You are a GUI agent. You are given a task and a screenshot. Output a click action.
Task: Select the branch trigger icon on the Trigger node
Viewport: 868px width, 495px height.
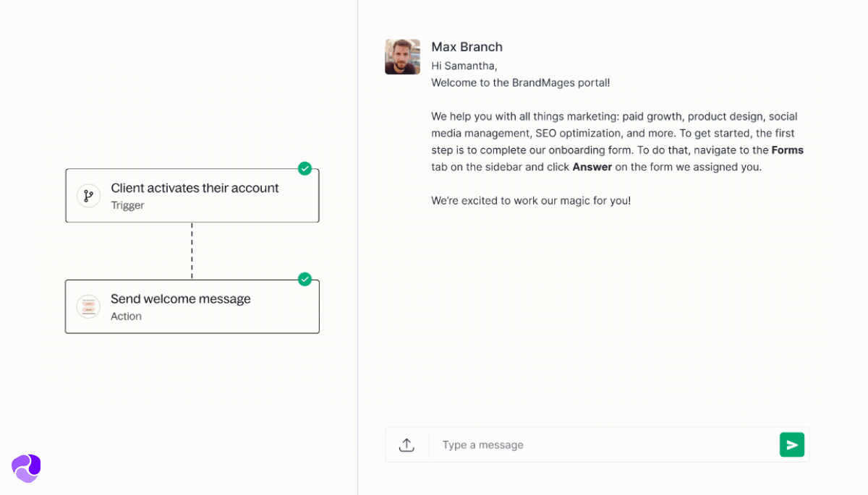88,195
